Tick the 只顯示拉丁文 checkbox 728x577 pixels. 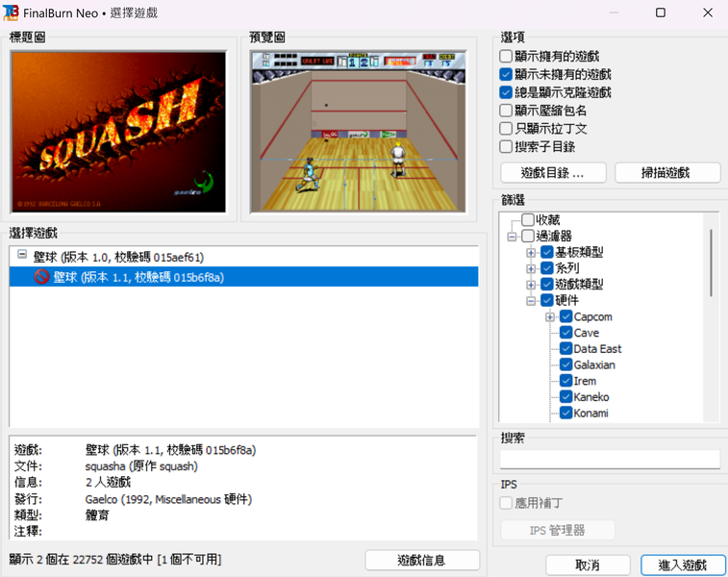506,129
